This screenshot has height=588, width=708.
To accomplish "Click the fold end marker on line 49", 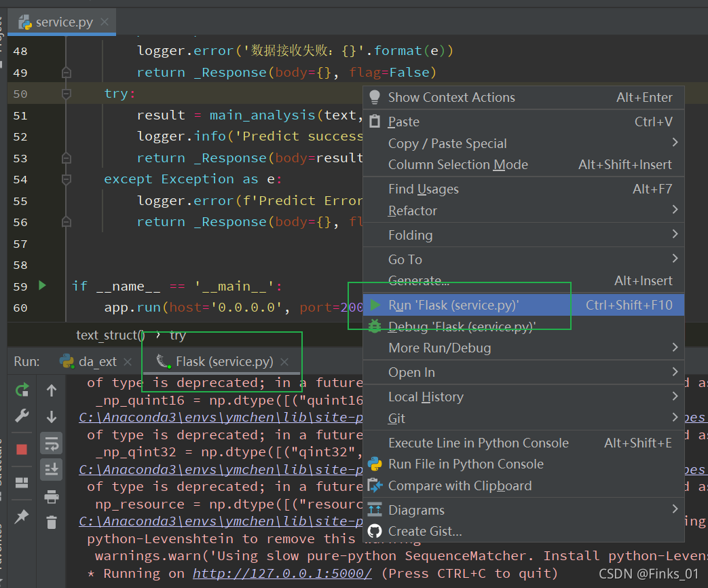I will coord(67,72).
